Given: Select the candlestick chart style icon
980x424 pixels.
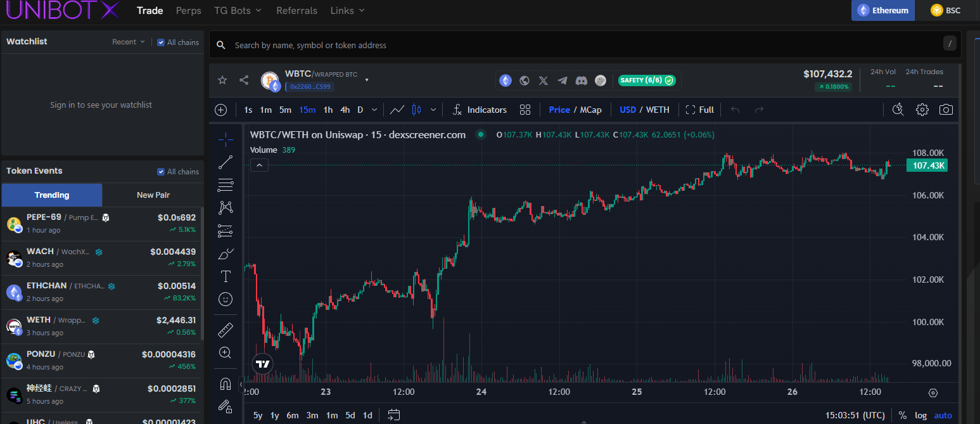Looking at the screenshot, I should (x=416, y=110).
